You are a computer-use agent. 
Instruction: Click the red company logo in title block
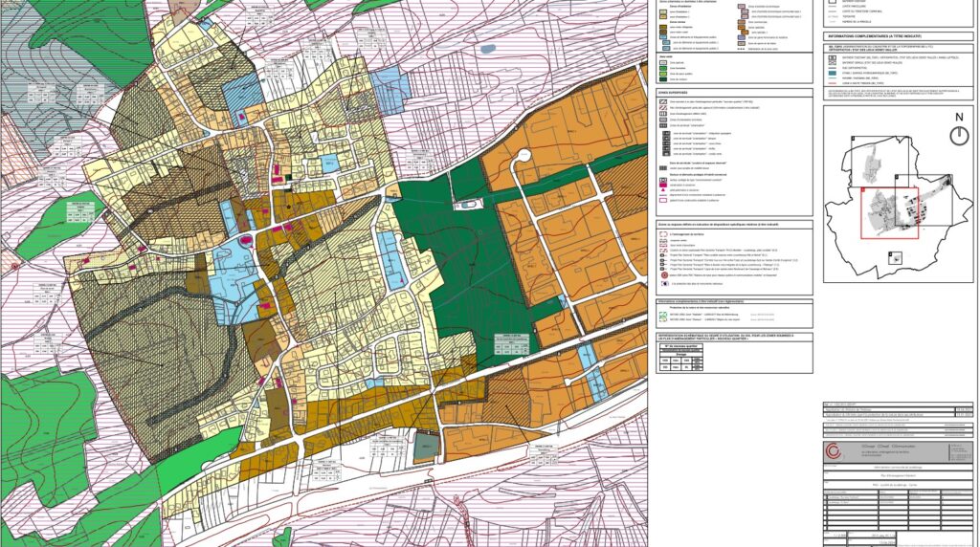(x=831, y=451)
